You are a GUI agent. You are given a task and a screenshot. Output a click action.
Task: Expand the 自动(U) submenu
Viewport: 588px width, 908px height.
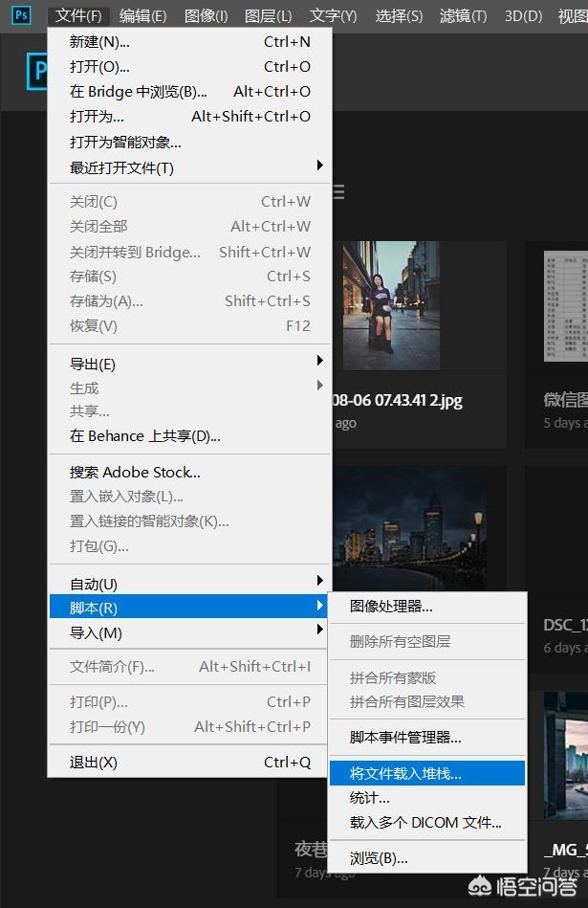(94, 584)
